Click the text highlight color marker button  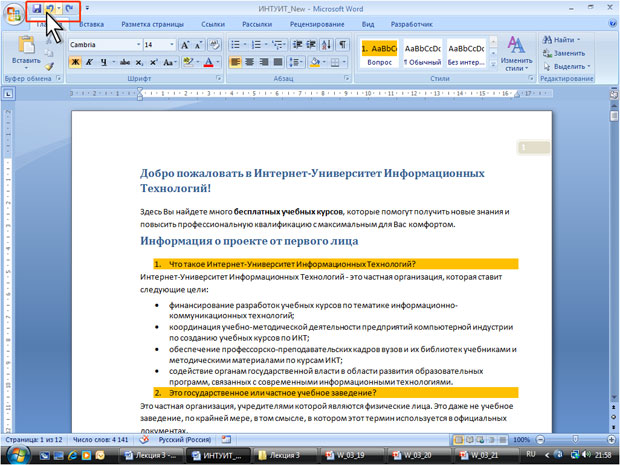pos(188,62)
